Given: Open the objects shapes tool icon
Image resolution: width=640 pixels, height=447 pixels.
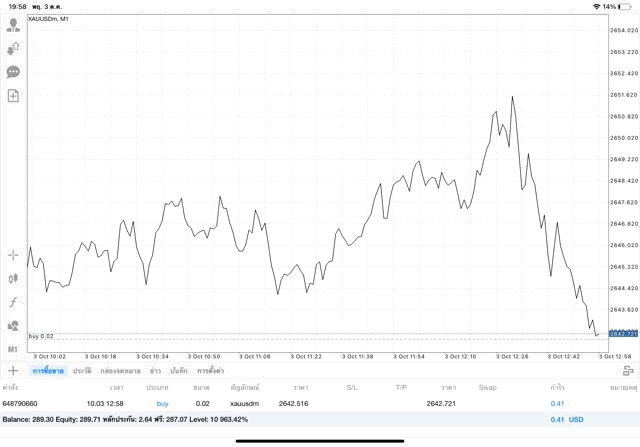Looking at the screenshot, I should (13, 326).
